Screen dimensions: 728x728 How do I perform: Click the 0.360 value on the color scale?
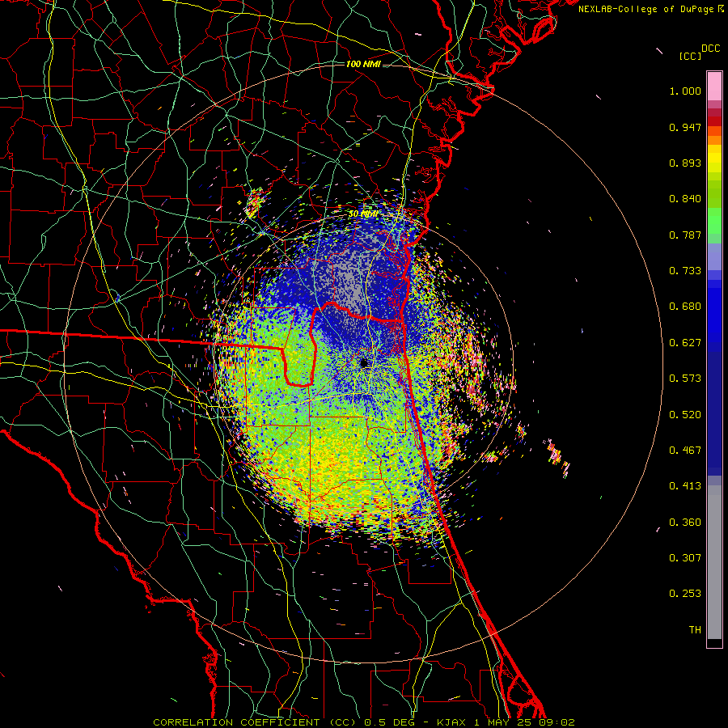685,523
